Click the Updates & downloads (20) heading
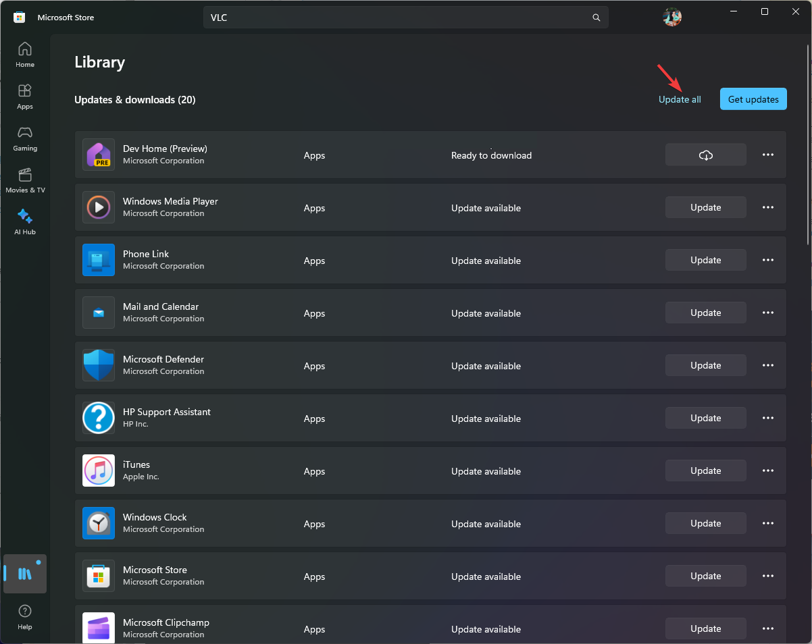Image resolution: width=812 pixels, height=644 pixels. 135,100
